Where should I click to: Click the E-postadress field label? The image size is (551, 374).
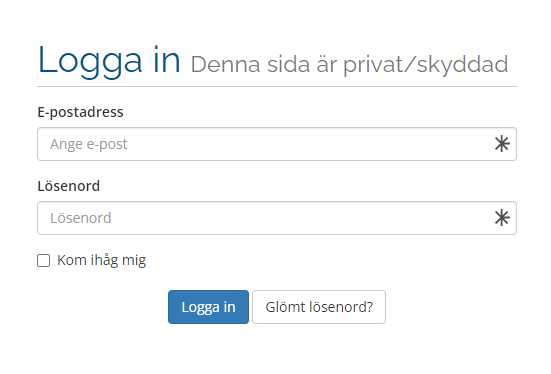(x=80, y=112)
